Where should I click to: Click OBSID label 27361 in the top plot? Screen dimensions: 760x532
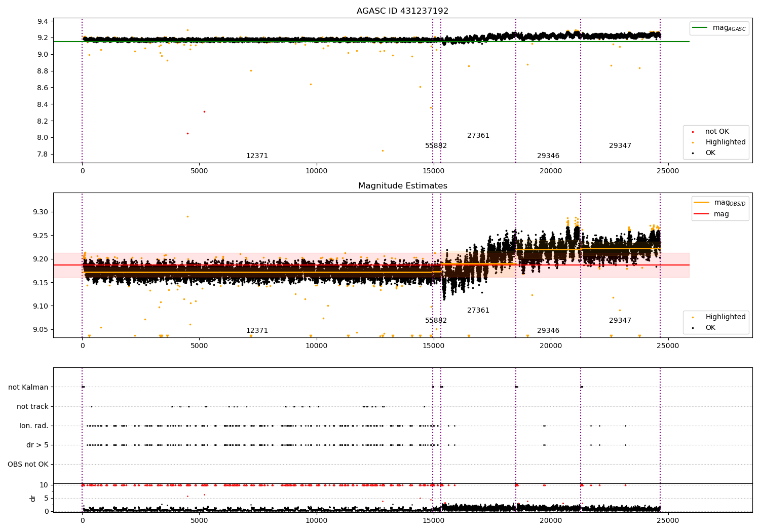click(478, 136)
